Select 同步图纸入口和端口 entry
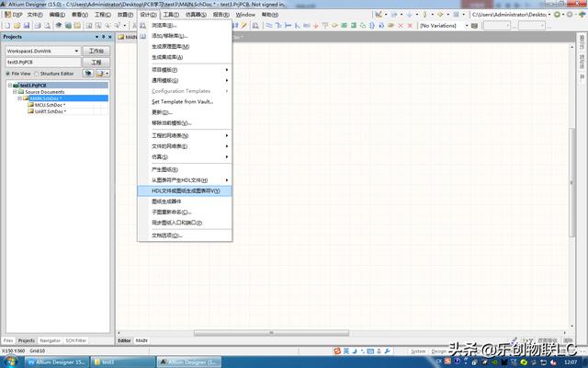 click(185, 223)
